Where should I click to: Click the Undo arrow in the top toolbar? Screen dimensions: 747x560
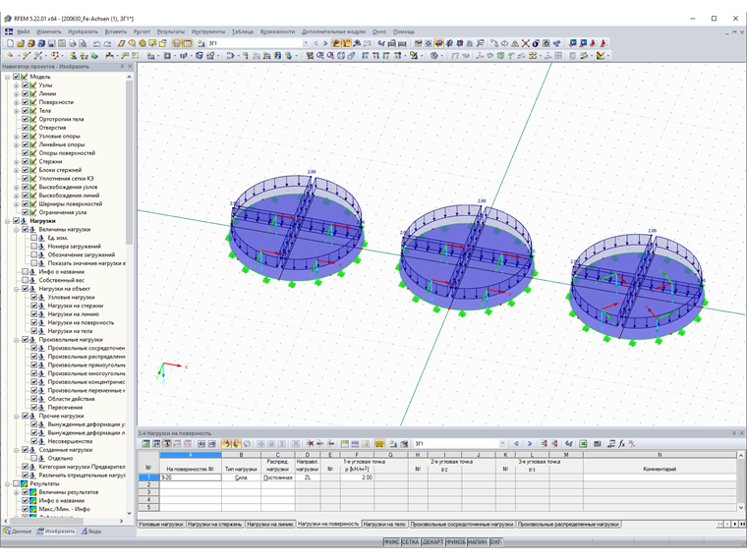coord(97,43)
